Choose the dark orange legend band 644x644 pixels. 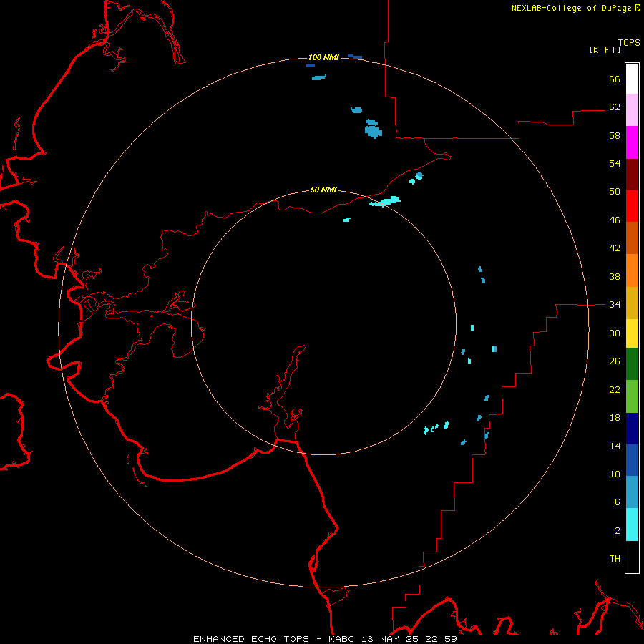point(632,238)
